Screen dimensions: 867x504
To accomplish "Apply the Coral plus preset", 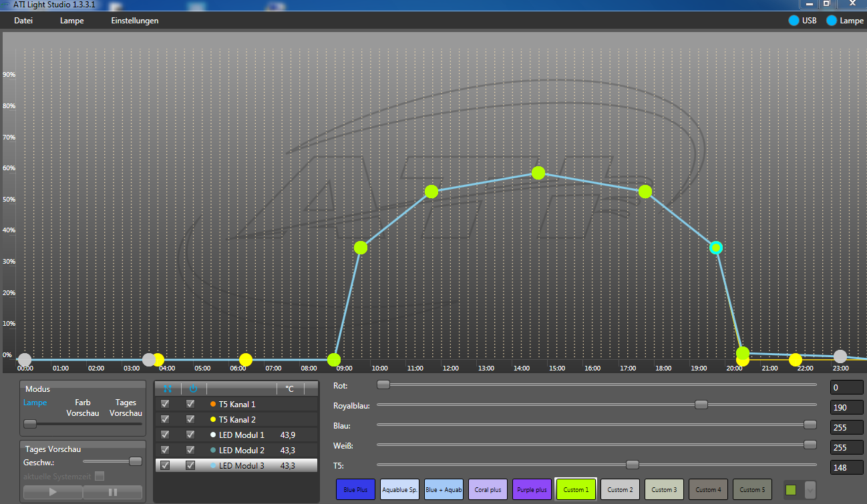I will [488, 490].
